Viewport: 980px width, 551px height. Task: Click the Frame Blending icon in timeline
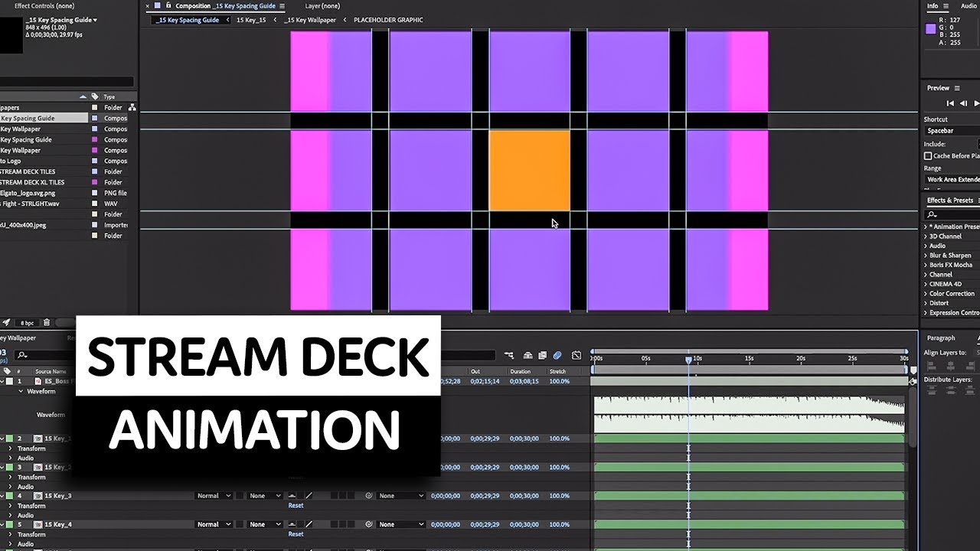pyautogui.click(x=543, y=355)
